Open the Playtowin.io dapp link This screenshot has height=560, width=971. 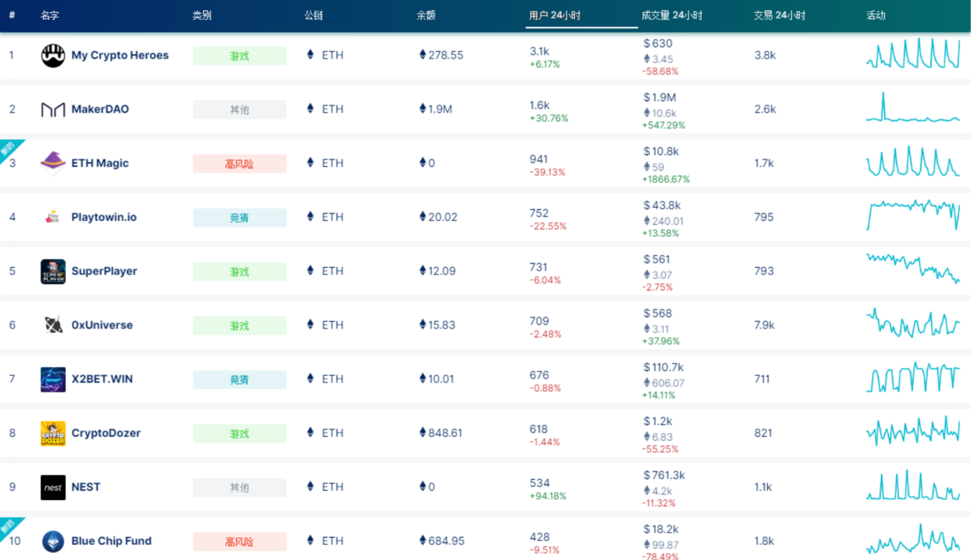(104, 217)
